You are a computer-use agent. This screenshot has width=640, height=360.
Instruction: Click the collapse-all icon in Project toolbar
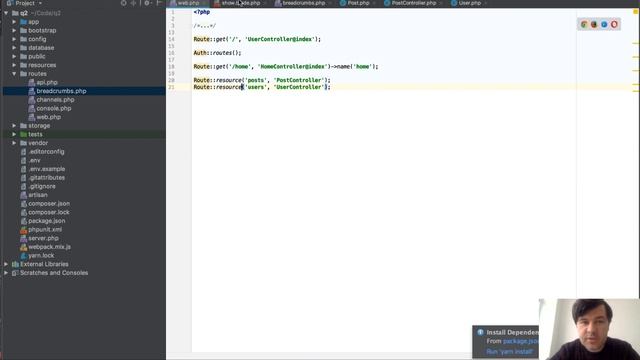(133, 3)
